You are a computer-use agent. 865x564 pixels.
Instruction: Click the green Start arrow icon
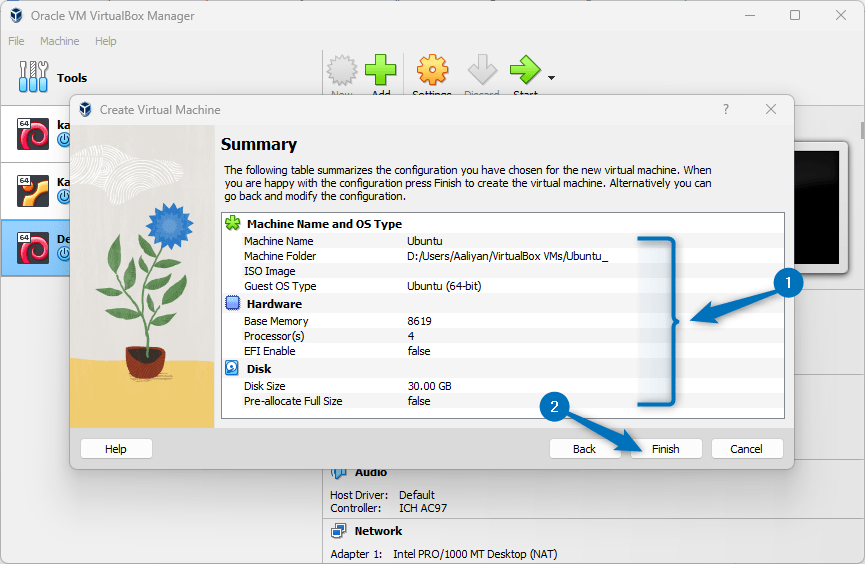coord(525,72)
